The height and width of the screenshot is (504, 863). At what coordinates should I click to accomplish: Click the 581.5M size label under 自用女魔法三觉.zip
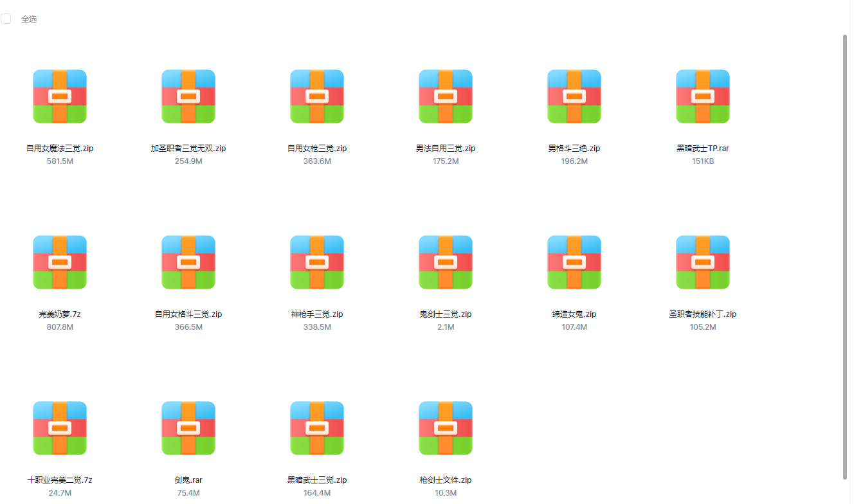point(60,161)
